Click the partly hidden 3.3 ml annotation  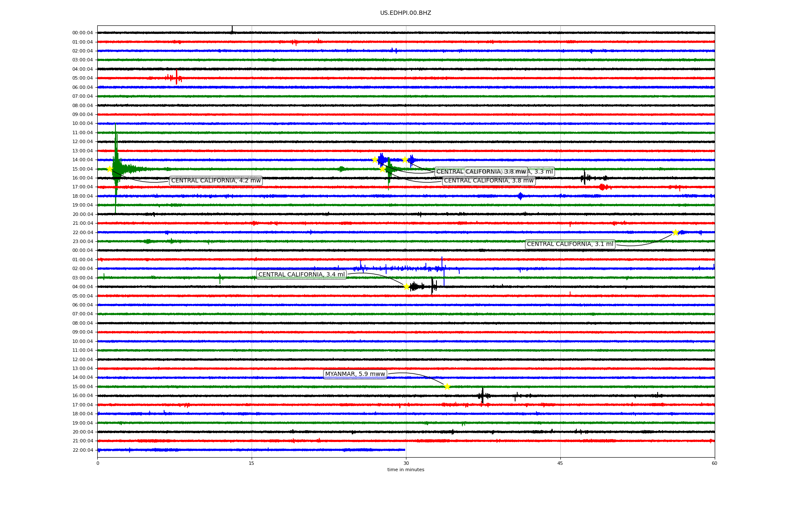point(541,172)
